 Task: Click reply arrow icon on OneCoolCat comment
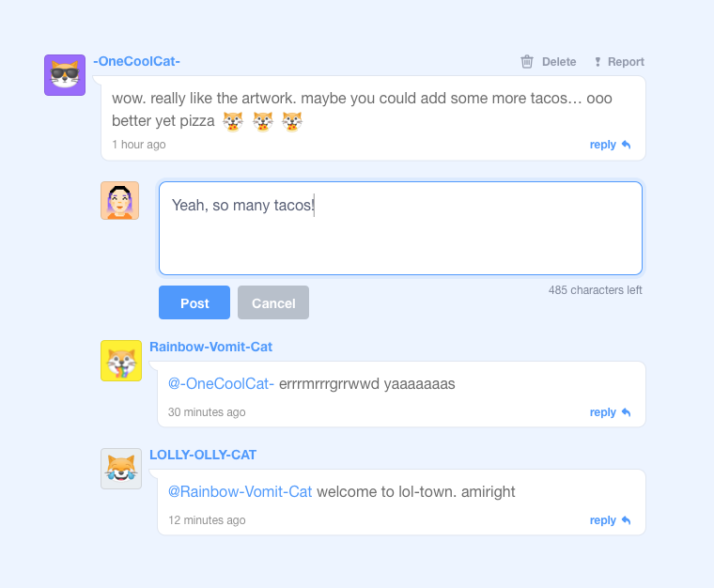point(626,145)
